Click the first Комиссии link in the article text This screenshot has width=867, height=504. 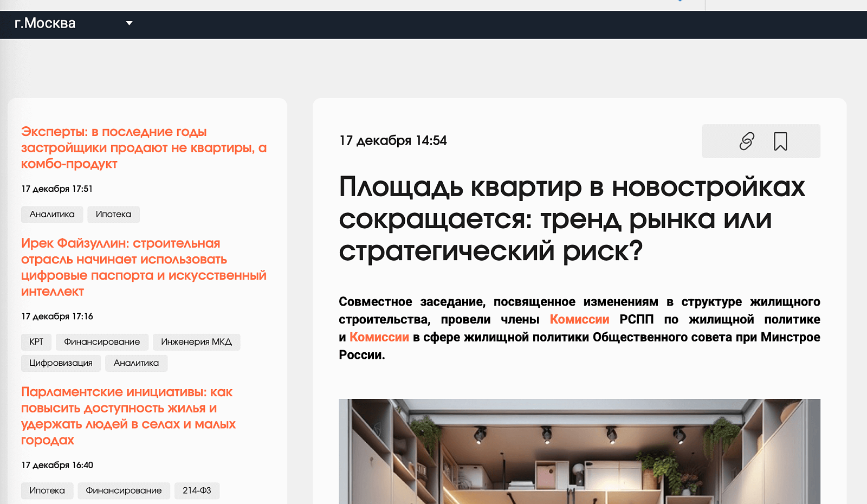coord(579,319)
